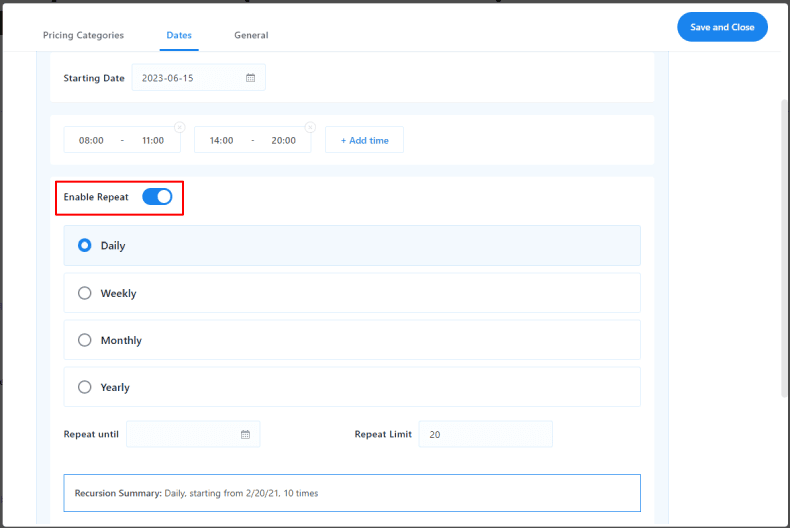Switch to the General tab
Screen dimensions: 790x528
click(251, 35)
